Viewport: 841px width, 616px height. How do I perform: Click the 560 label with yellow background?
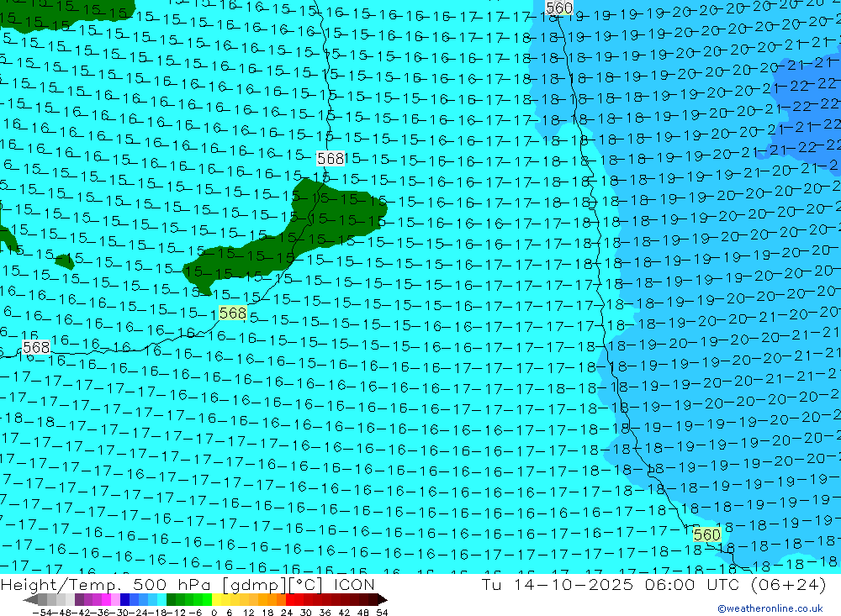[706, 534]
